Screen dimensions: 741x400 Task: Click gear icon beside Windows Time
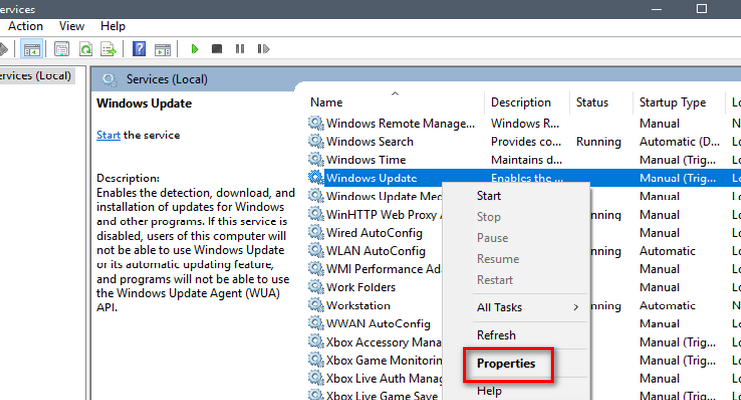click(316, 159)
